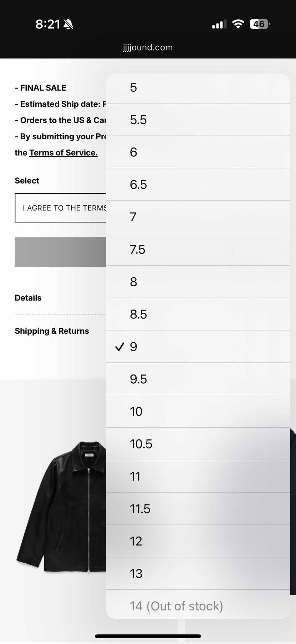Tap the Wi-Fi status icon

tap(238, 24)
